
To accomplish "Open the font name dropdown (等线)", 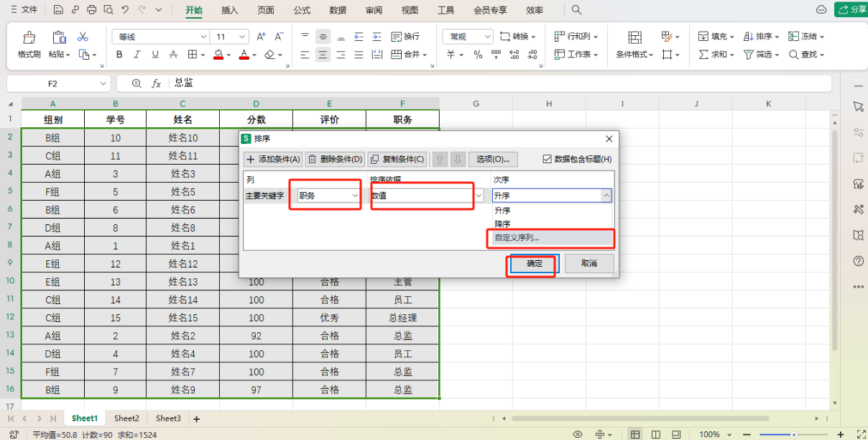I will pos(203,37).
